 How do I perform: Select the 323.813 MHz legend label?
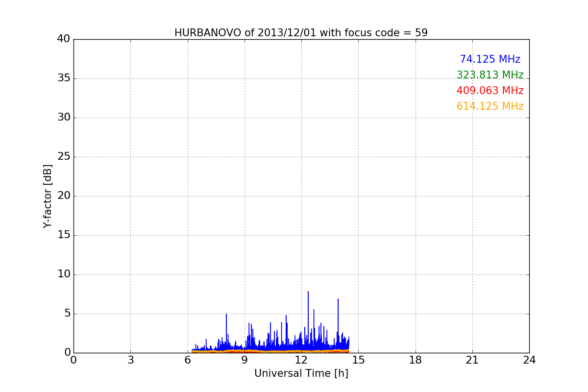coord(490,75)
